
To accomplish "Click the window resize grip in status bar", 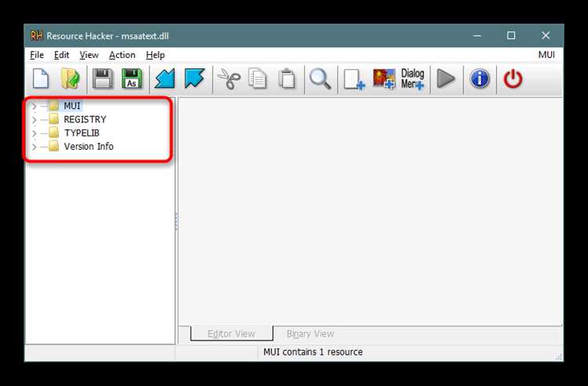I will click(559, 357).
